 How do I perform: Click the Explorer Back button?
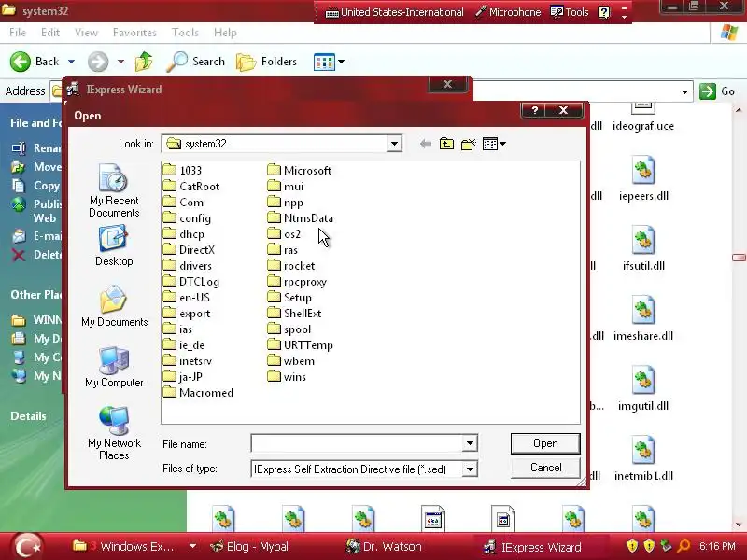point(35,62)
